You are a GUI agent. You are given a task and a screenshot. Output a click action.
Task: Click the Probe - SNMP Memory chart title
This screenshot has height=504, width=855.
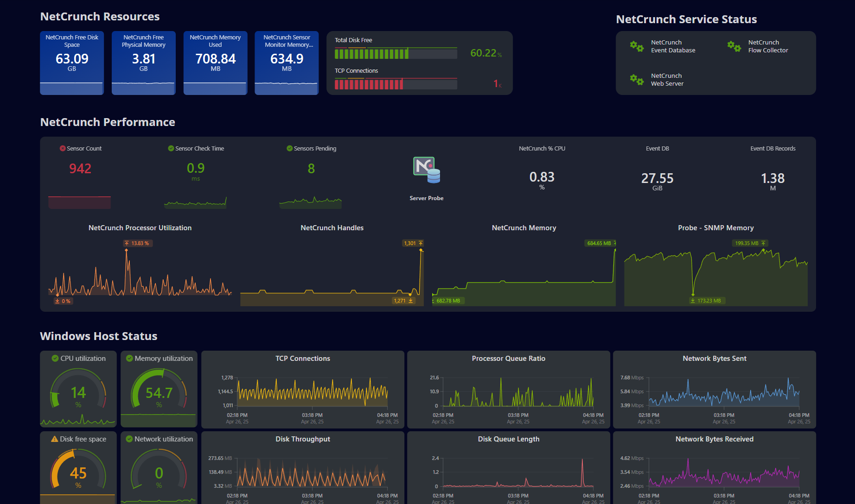716,228
